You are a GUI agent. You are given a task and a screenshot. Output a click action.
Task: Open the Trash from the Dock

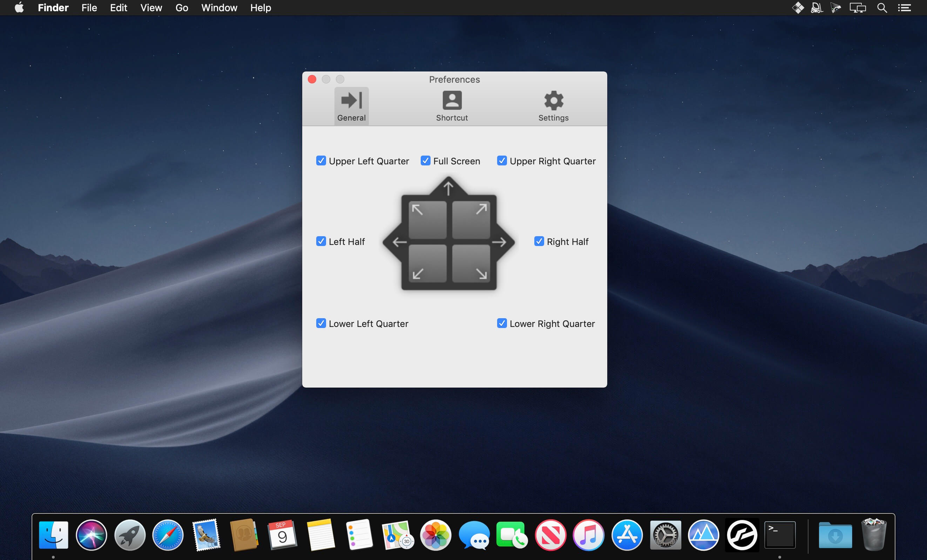click(x=874, y=535)
